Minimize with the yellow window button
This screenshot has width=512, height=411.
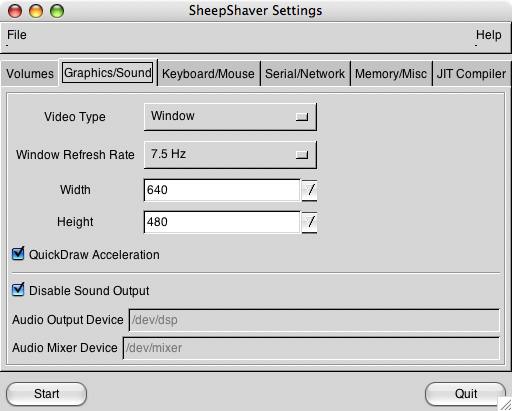[x=36, y=11]
